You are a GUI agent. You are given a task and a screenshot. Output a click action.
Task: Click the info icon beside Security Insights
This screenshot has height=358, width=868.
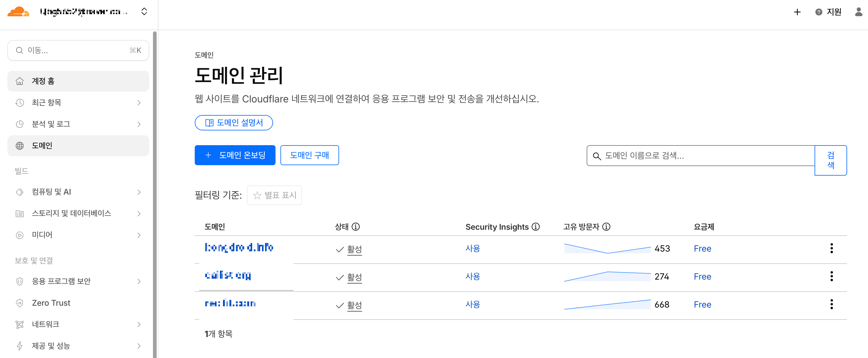coord(535,227)
